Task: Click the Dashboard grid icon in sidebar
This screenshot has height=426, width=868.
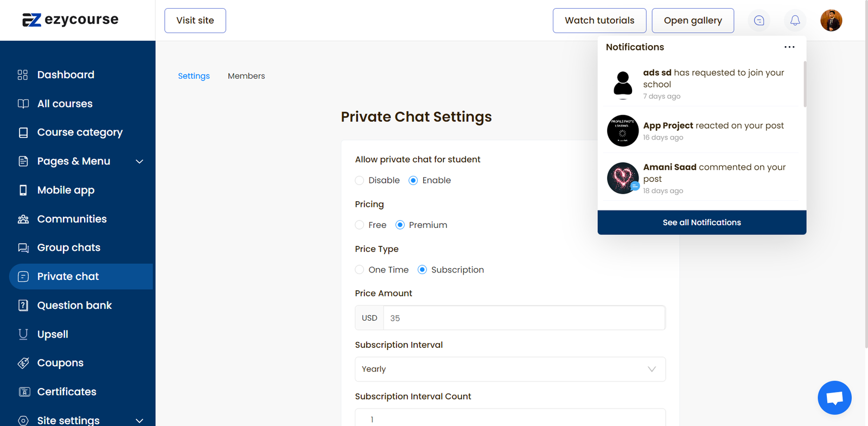Action: point(23,75)
